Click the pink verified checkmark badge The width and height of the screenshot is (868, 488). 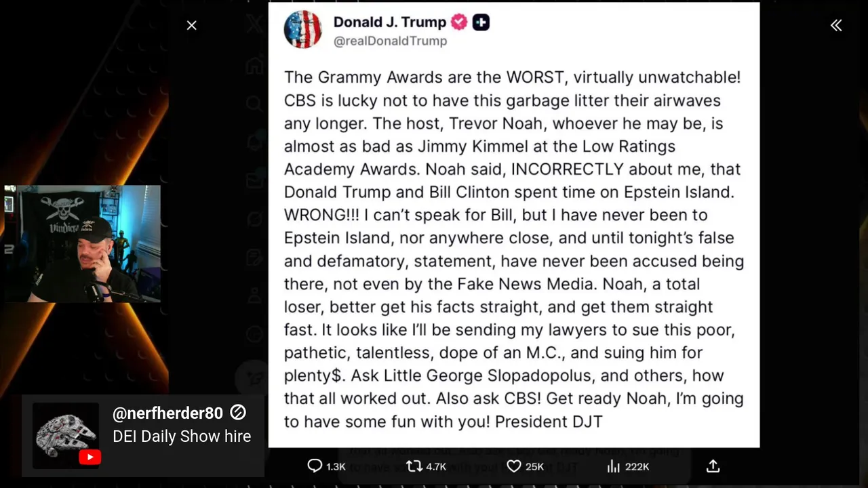pyautogui.click(x=459, y=22)
